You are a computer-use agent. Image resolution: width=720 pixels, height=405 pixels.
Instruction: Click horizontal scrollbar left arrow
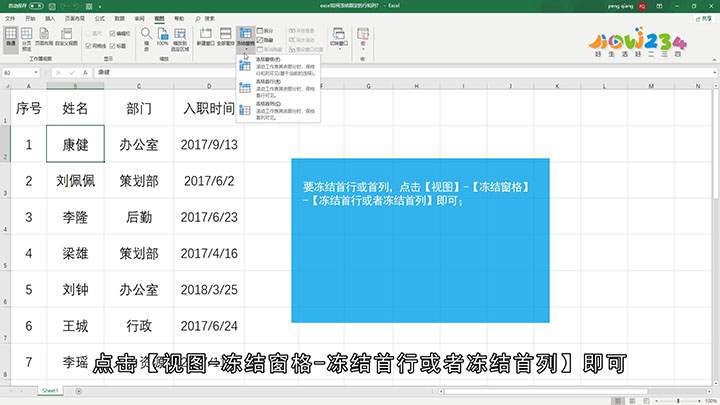(x=441, y=391)
